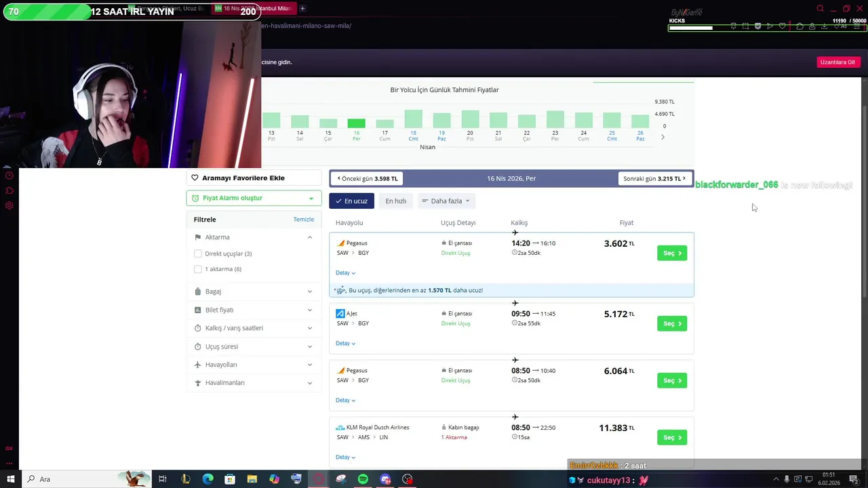The height and width of the screenshot is (488, 868).
Task: Click the AJet airline logo
Action: tap(340, 314)
